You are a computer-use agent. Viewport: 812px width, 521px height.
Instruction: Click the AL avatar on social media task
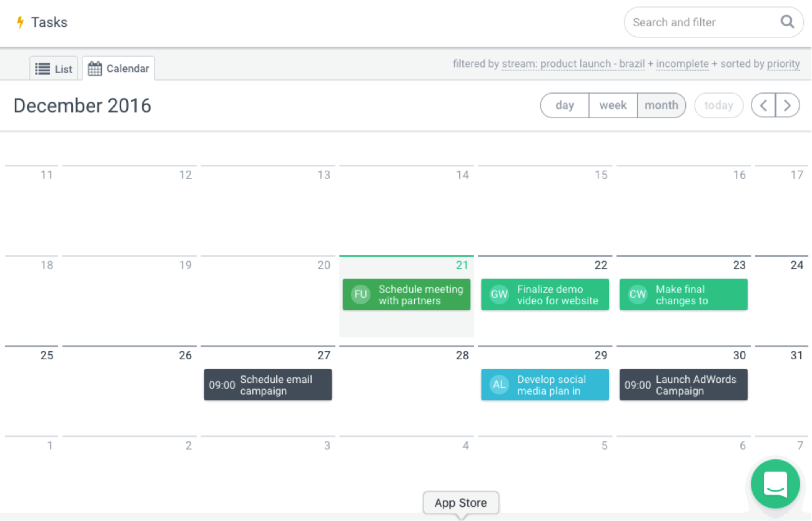(499, 385)
